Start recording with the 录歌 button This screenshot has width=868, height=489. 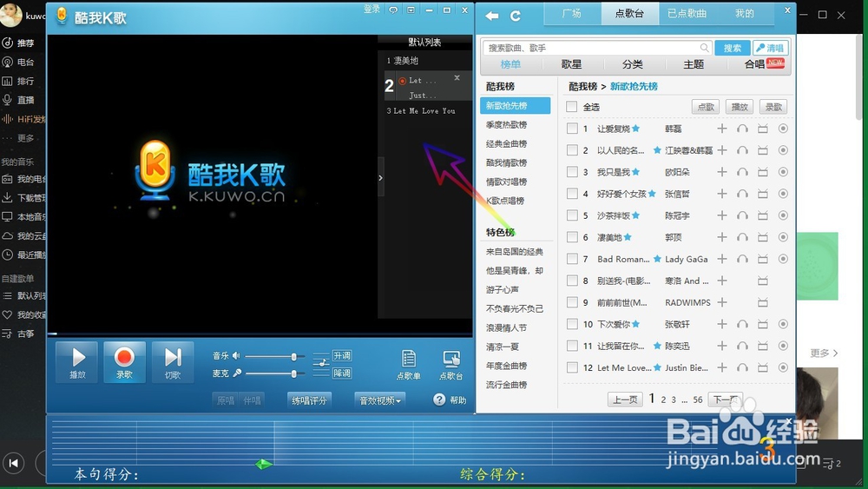click(124, 362)
